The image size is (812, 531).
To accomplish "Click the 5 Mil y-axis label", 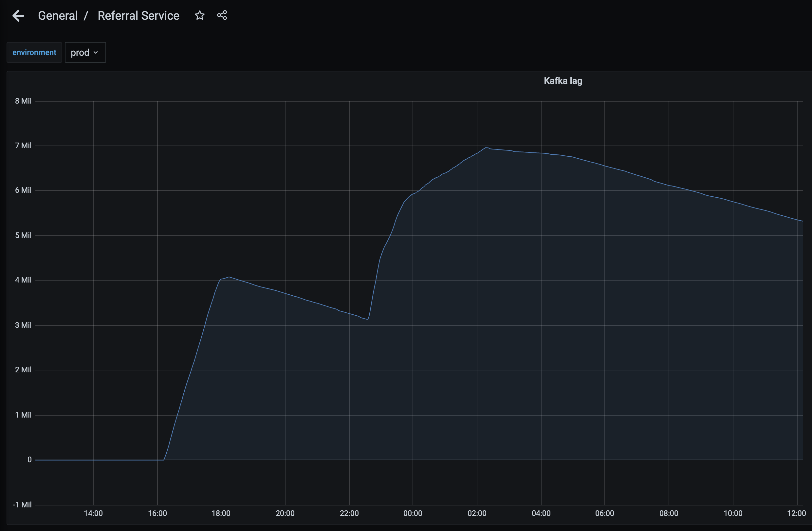I will [x=23, y=235].
